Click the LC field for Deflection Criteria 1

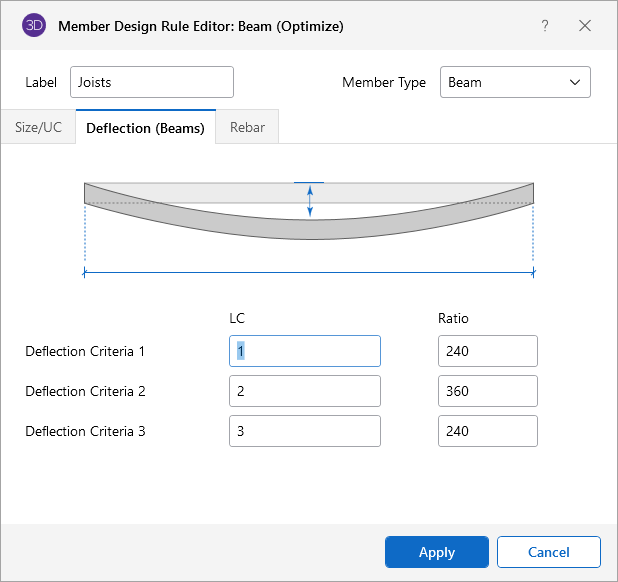[304, 351]
